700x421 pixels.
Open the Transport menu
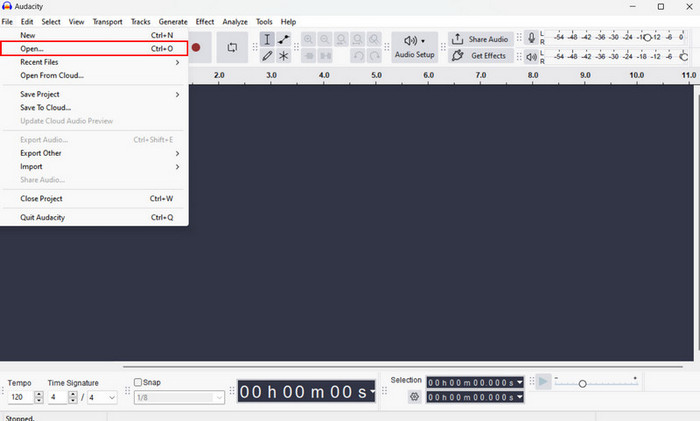[108, 21]
